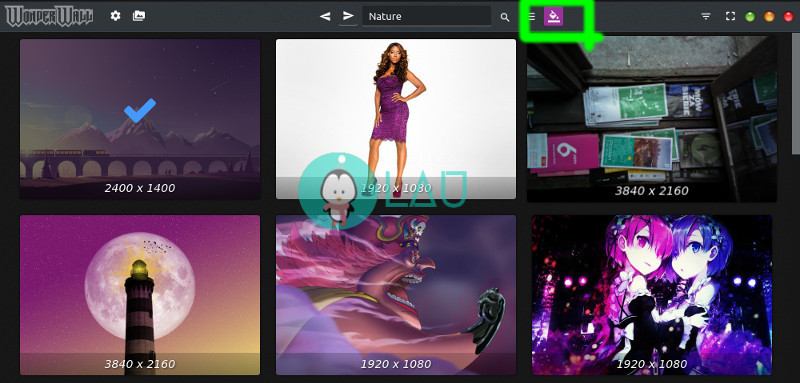Click the blue checkmark on mountain wallpaper

point(140,110)
